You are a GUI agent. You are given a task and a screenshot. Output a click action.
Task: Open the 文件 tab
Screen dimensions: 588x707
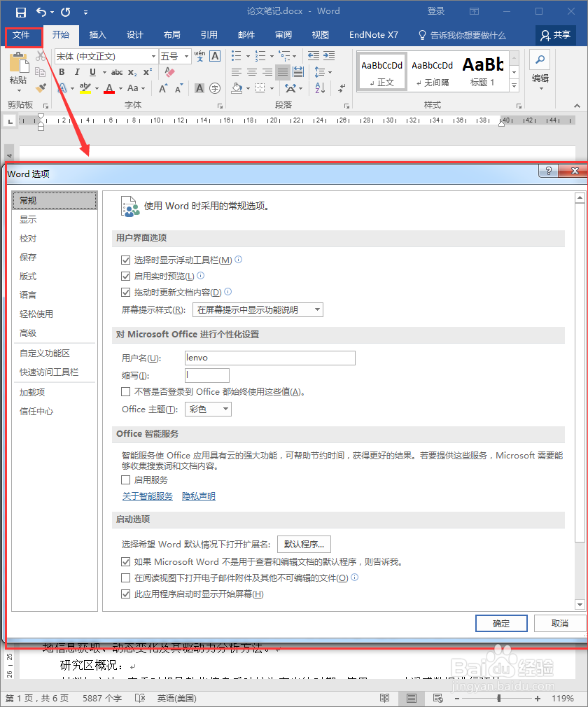21,35
